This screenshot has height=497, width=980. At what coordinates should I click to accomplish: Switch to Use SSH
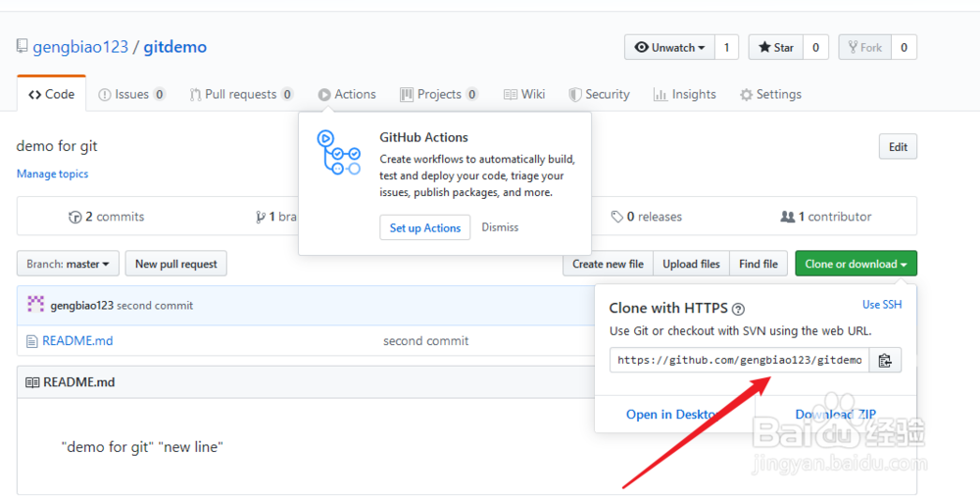pyautogui.click(x=882, y=305)
